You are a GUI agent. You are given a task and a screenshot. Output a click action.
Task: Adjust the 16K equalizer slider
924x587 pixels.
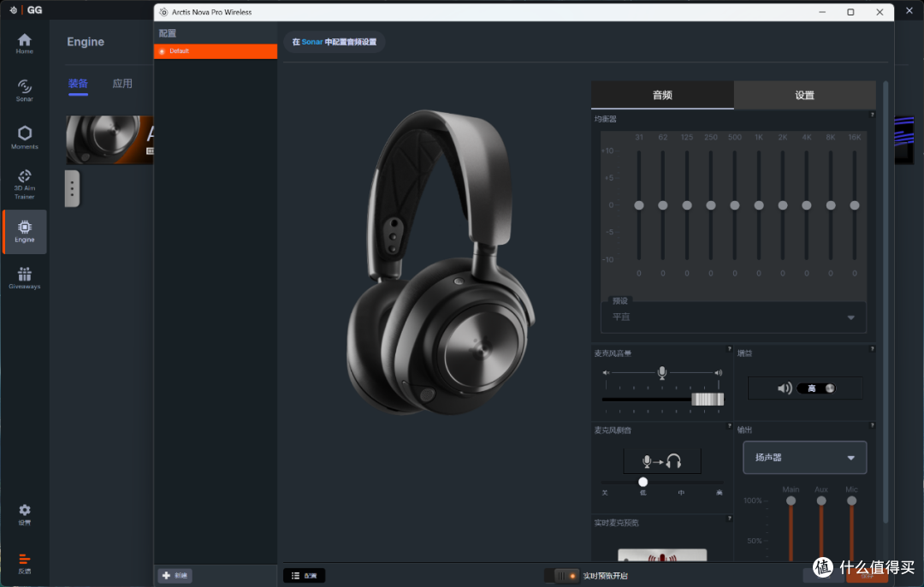855,205
